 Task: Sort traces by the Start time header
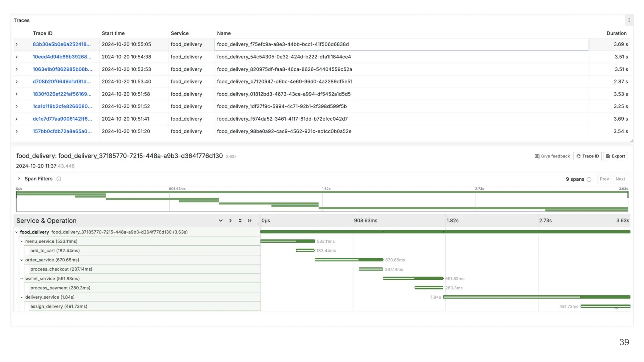point(113,33)
